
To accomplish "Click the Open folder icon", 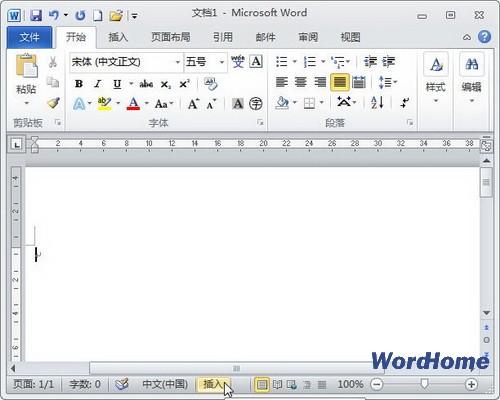I will click(116, 16).
